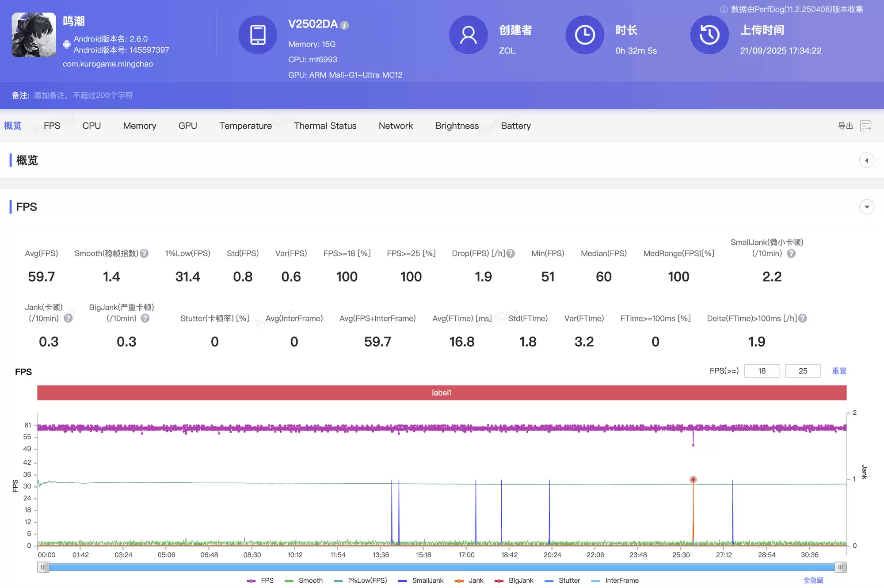Click the 重置 reset link

[x=838, y=371]
